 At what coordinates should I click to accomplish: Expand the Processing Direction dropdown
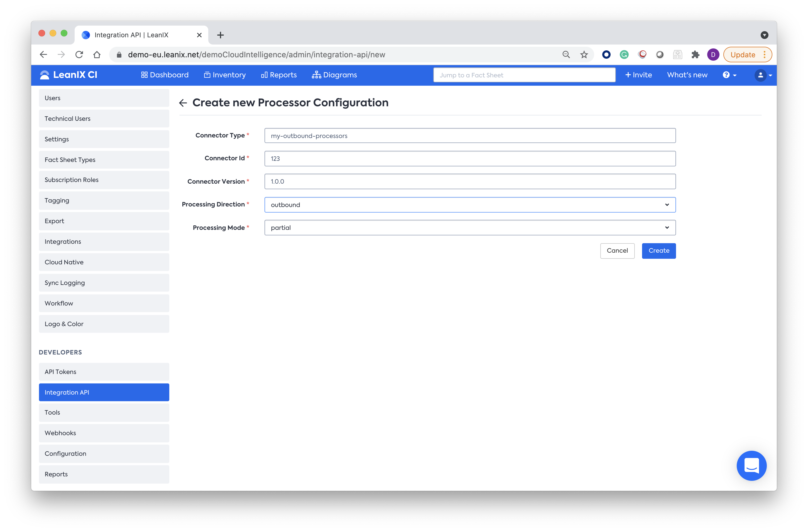coord(470,205)
